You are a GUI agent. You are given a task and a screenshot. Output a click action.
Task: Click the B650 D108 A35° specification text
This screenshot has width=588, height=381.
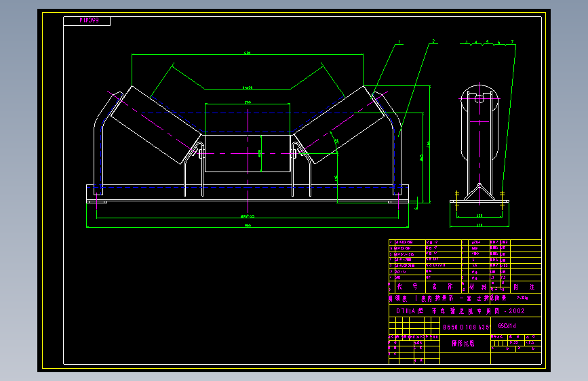point(466,327)
